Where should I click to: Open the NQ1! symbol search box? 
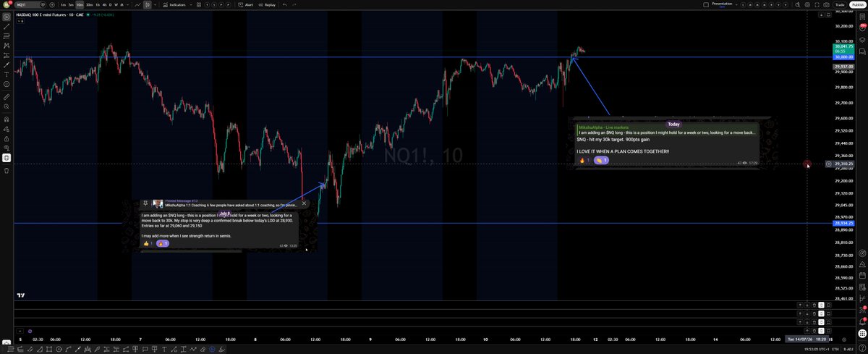[32, 4]
